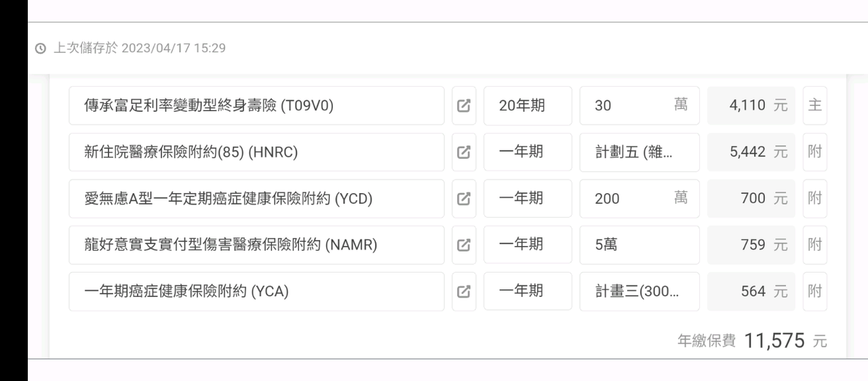Open external link for 新住院醫療保險附約 (HNRC)
Viewport: 868px width, 381px height.
tap(464, 152)
